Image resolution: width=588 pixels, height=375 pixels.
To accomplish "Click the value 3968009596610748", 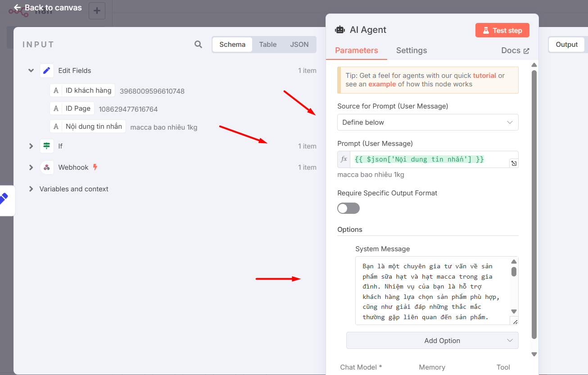I will 152,91.
